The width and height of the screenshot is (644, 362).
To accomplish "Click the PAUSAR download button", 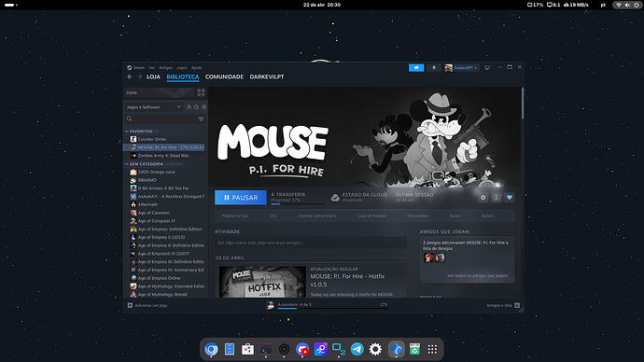I will click(x=241, y=198).
